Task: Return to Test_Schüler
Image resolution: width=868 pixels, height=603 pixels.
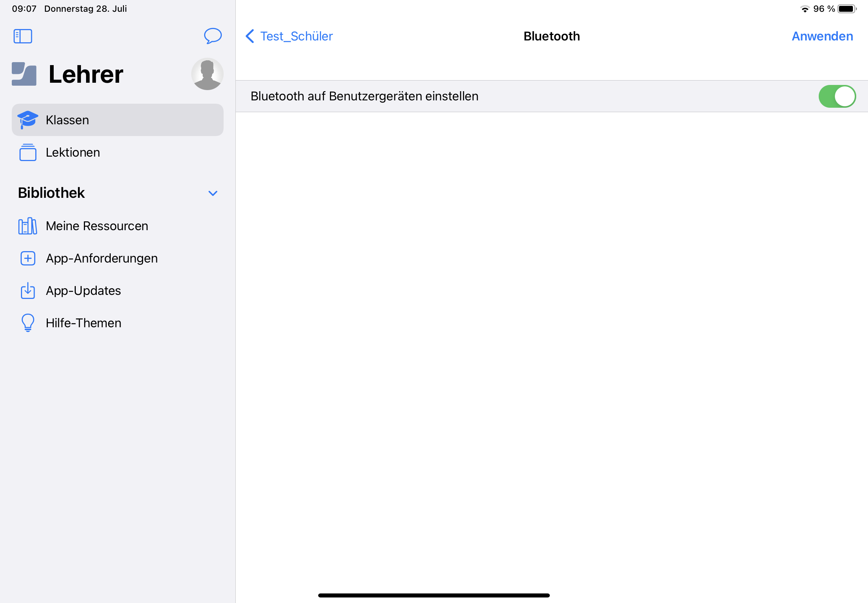Action: 296,36
